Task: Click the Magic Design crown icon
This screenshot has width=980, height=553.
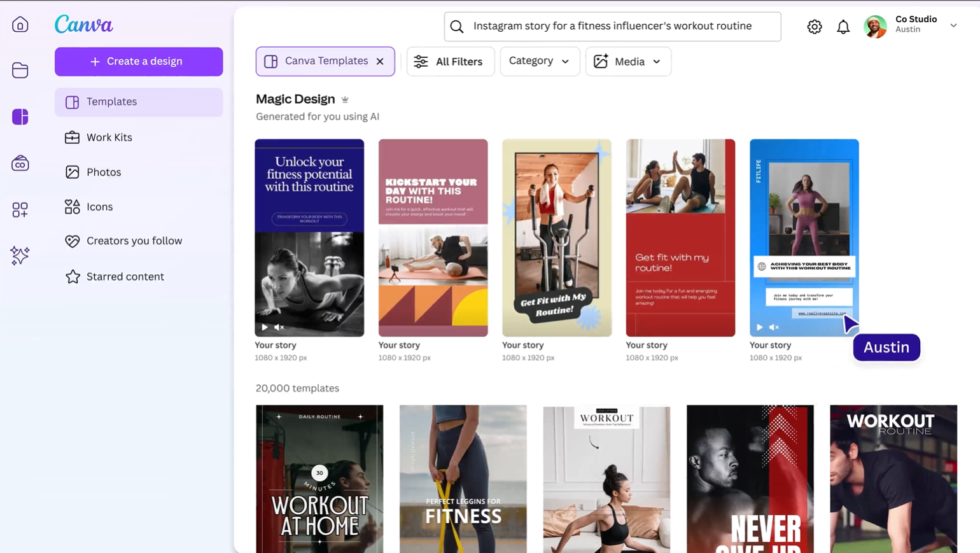Action: pyautogui.click(x=345, y=99)
